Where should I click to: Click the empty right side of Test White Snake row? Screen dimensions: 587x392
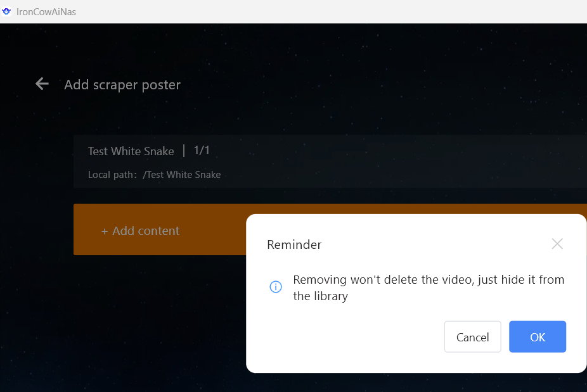412,161
